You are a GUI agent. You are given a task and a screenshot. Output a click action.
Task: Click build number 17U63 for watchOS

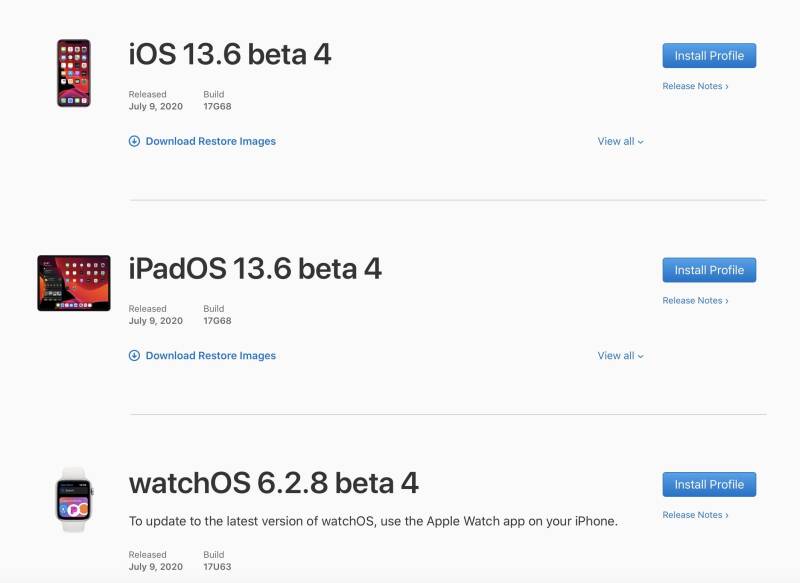[217, 567]
